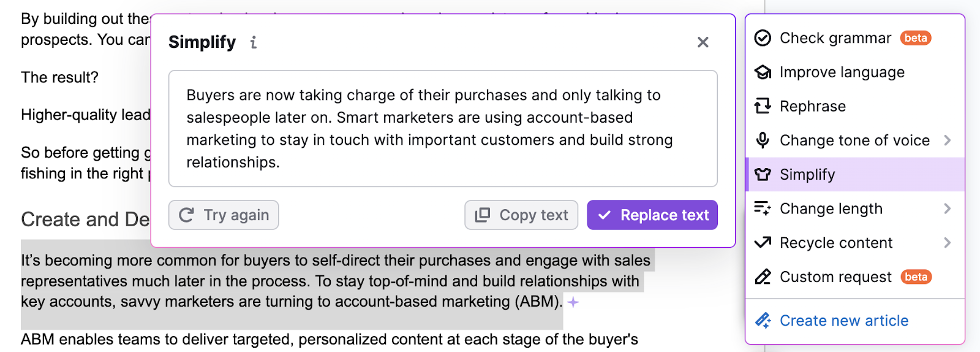Expand the Recycle content submenu chevron
Screen dimensions: 980x352
coord(948,243)
